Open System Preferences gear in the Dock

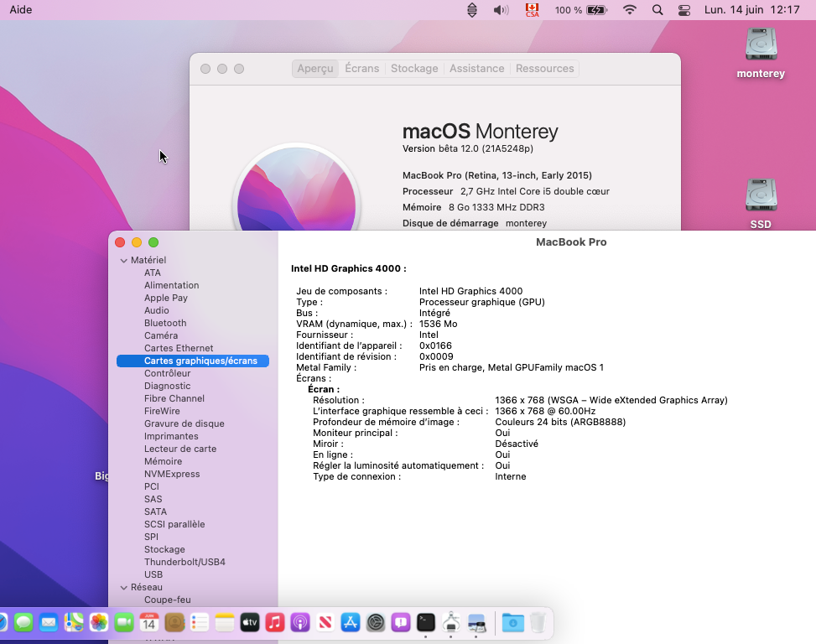pyautogui.click(x=376, y=622)
